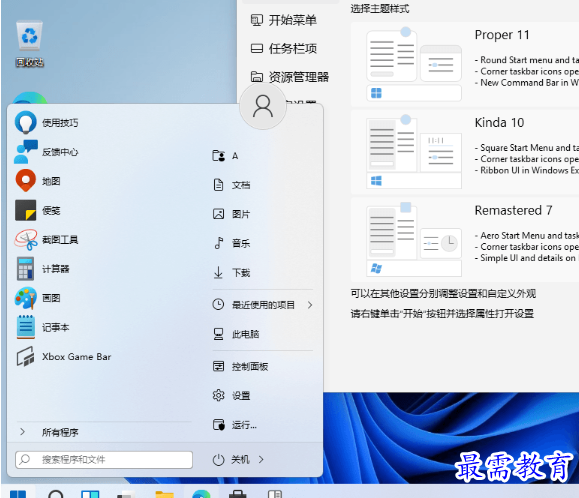
Task: Select the 资源管理器 settings tab
Action: [290, 77]
